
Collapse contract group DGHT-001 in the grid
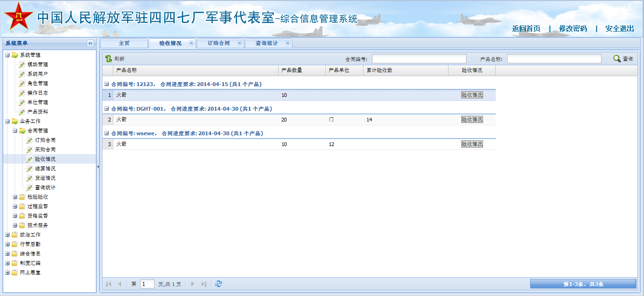[x=107, y=109]
